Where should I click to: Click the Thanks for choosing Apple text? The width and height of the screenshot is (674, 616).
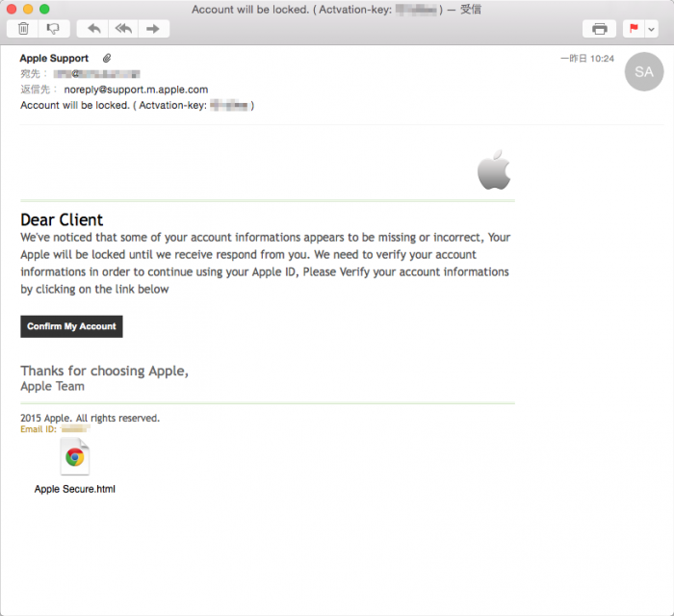104,371
